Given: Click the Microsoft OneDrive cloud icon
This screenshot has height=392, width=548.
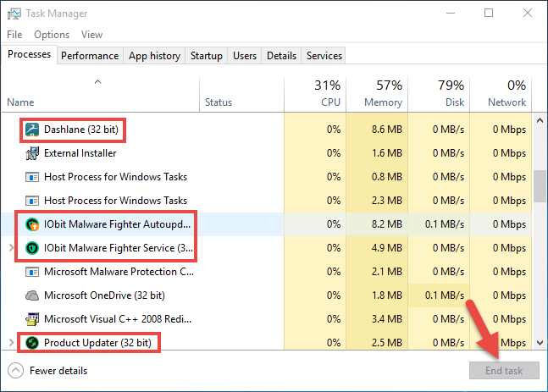Looking at the screenshot, I should [32, 295].
